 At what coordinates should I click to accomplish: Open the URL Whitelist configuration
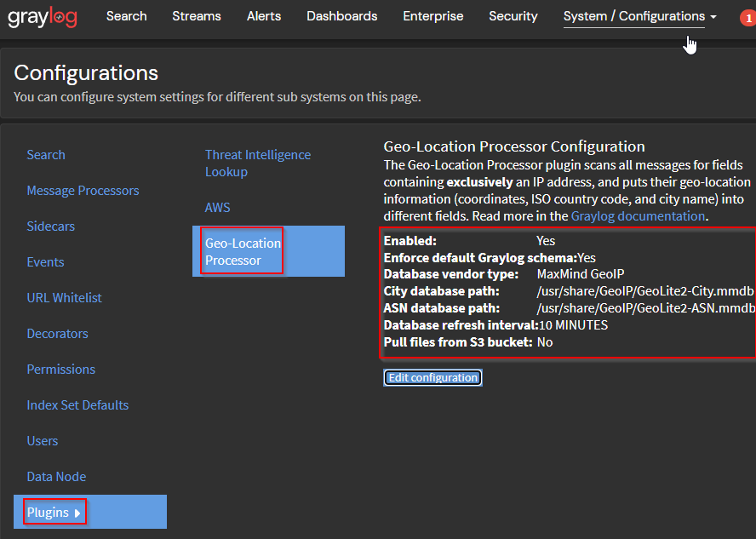pyautogui.click(x=64, y=297)
